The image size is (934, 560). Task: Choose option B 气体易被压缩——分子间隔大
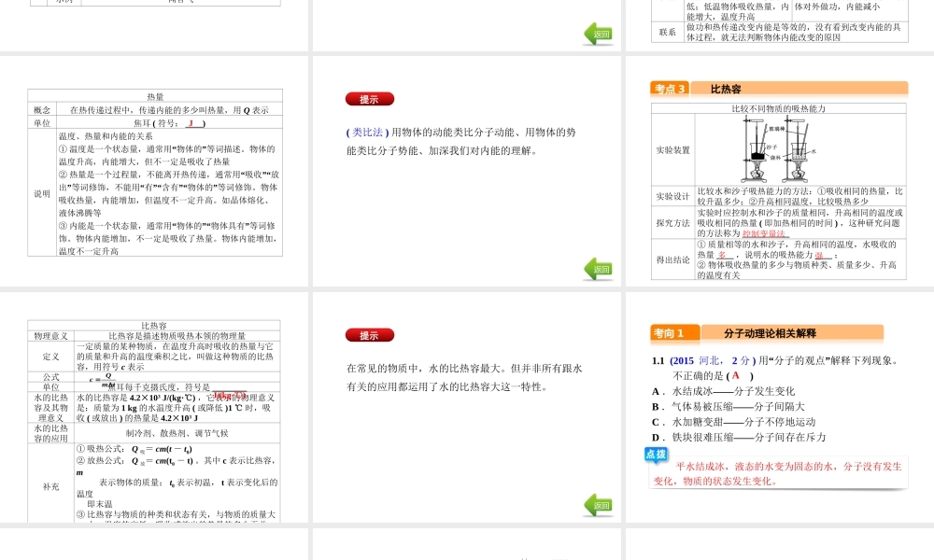pos(728,406)
